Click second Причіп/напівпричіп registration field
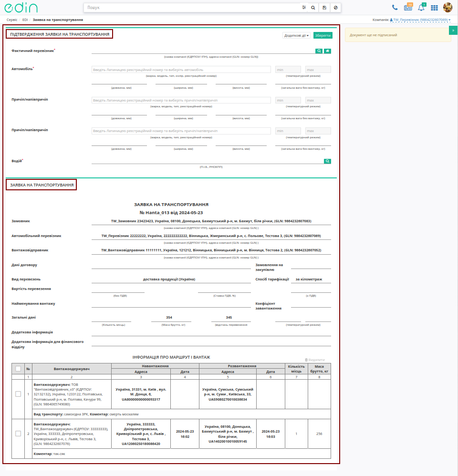Image resolution: width=458 pixels, height=476 pixels. pos(181,131)
